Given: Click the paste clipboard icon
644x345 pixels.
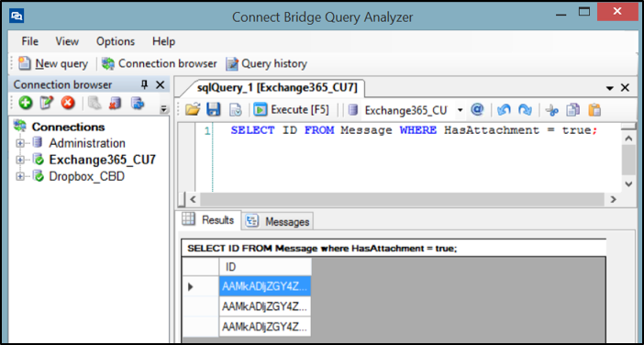Looking at the screenshot, I should [594, 110].
